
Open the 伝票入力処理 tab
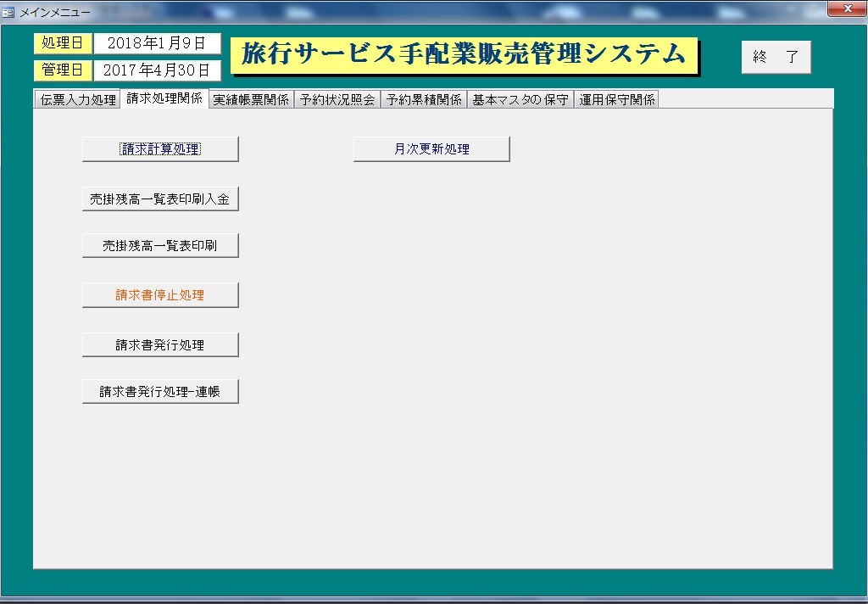tap(77, 100)
